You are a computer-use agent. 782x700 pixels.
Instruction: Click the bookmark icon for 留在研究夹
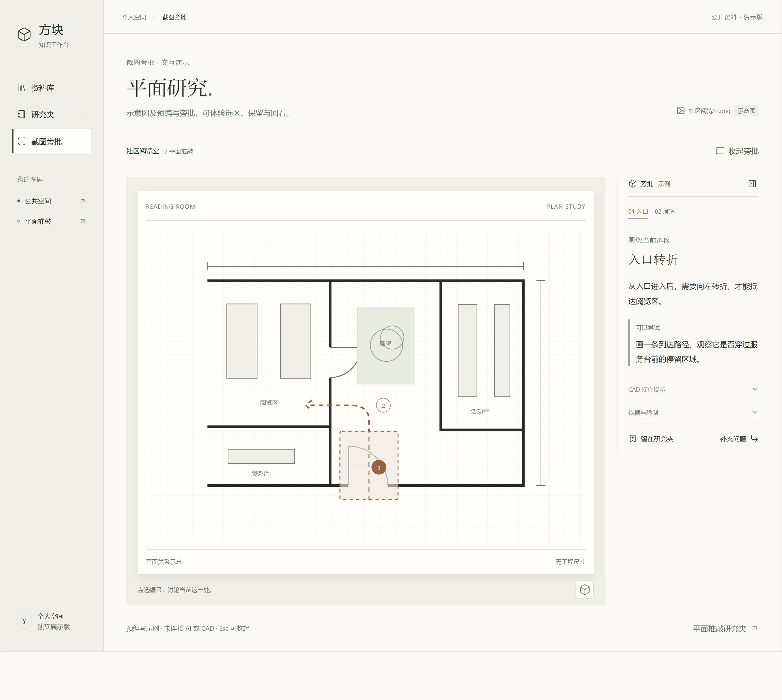[633, 439]
